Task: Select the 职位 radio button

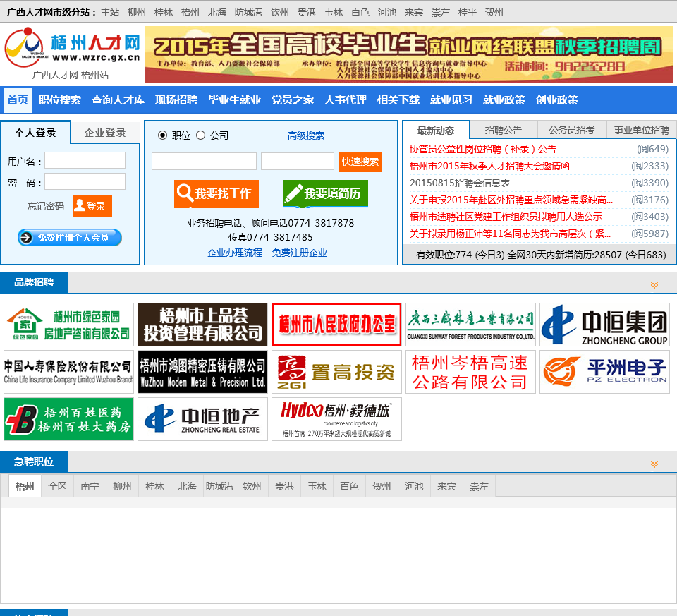Action: pos(162,135)
